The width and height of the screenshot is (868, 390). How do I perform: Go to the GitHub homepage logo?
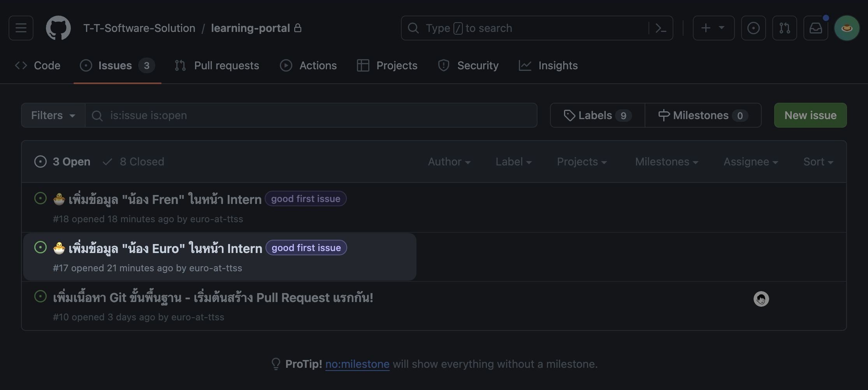point(58,28)
